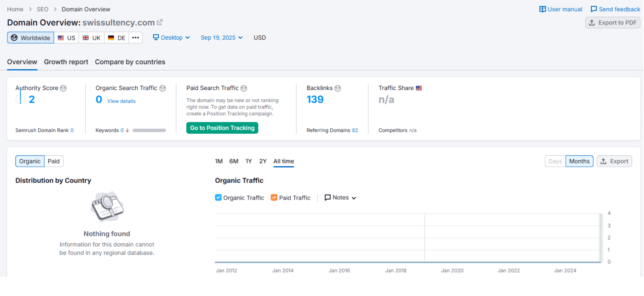Click the Paid Search Traffic globe icon
This screenshot has width=644, height=296.
244,88
